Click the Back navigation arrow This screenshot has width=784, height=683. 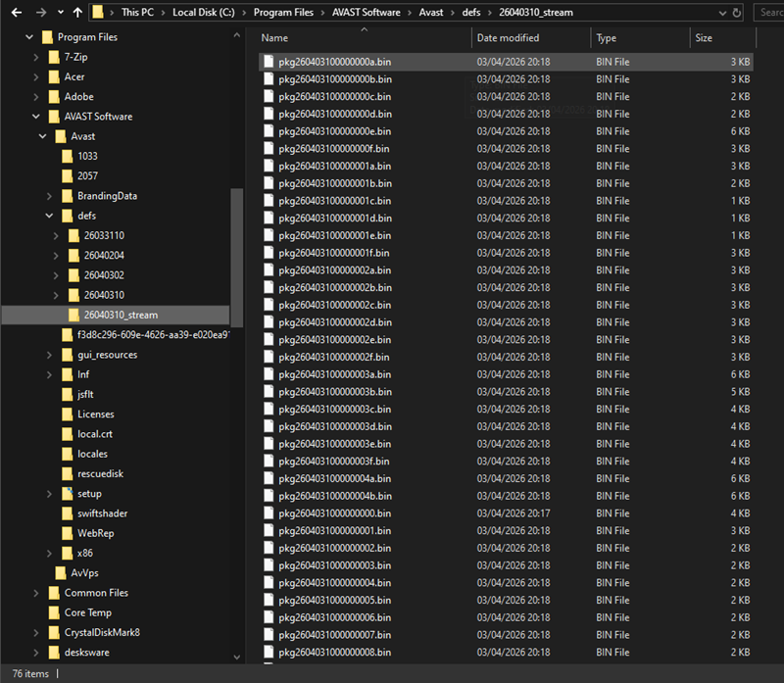(16, 13)
